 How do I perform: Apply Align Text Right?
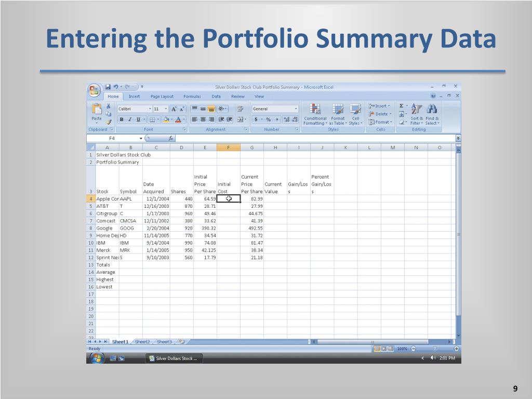(x=211, y=119)
